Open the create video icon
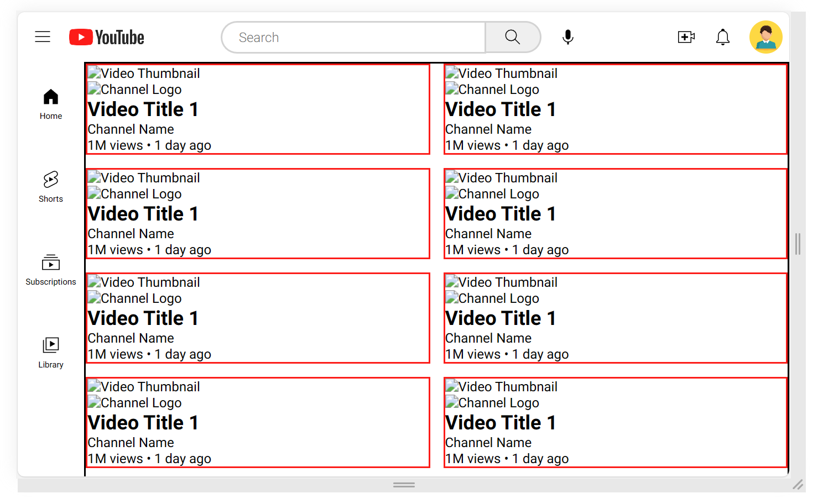823x504 pixels. [x=686, y=37]
